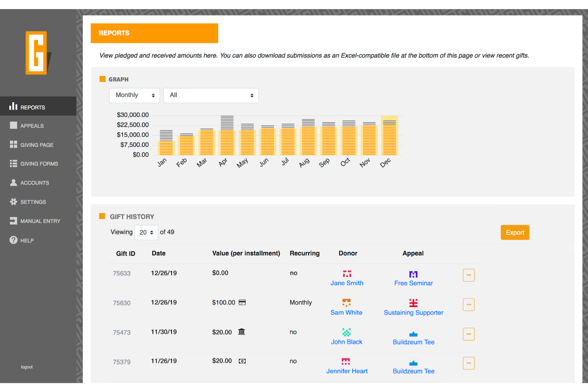Click the Manual Entry arrow icon
588x392 pixels.
pyautogui.click(x=13, y=221)
